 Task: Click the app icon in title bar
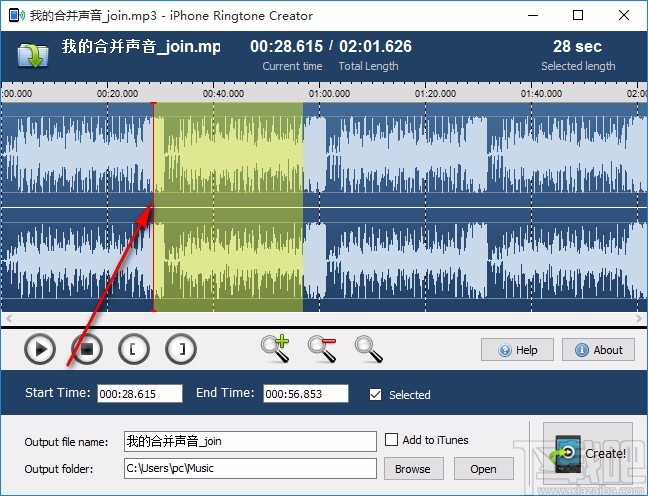click(16, 15)
